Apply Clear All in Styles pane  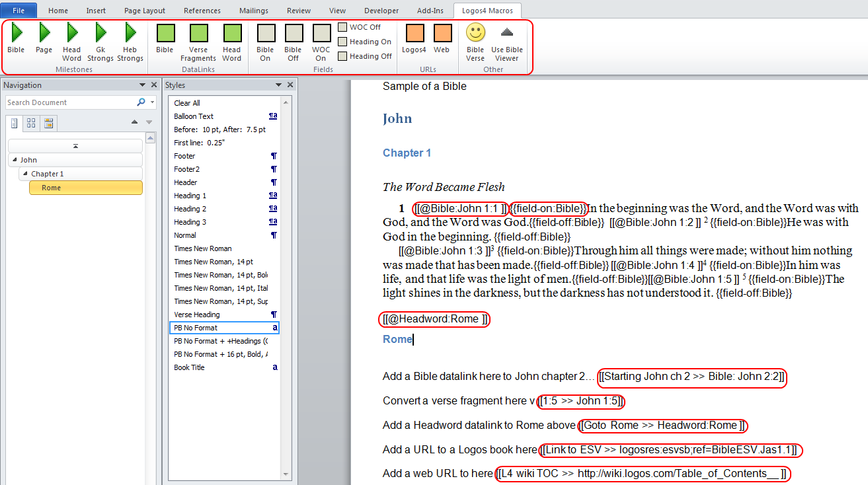225,103
